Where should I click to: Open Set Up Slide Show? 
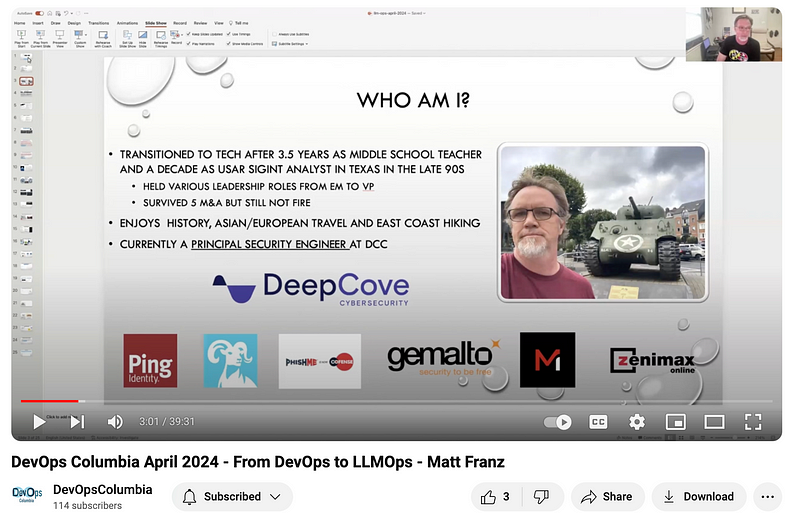pos(128,38)
